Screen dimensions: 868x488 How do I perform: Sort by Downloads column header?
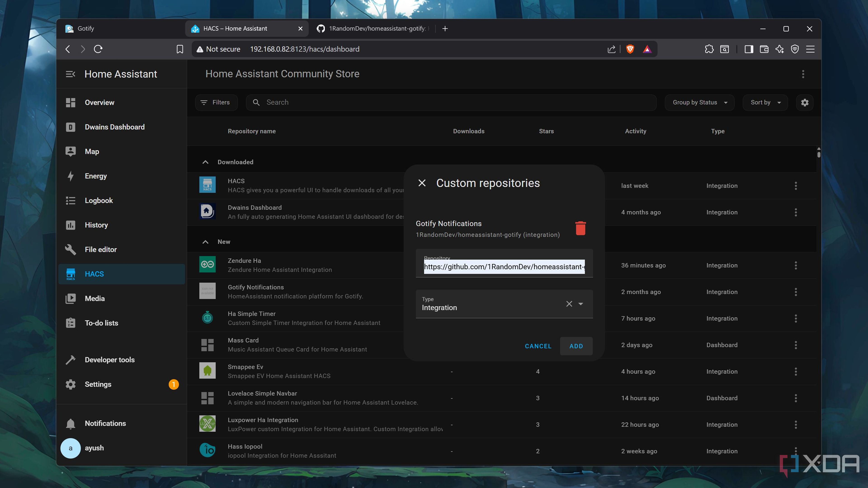tap(469, 131)
